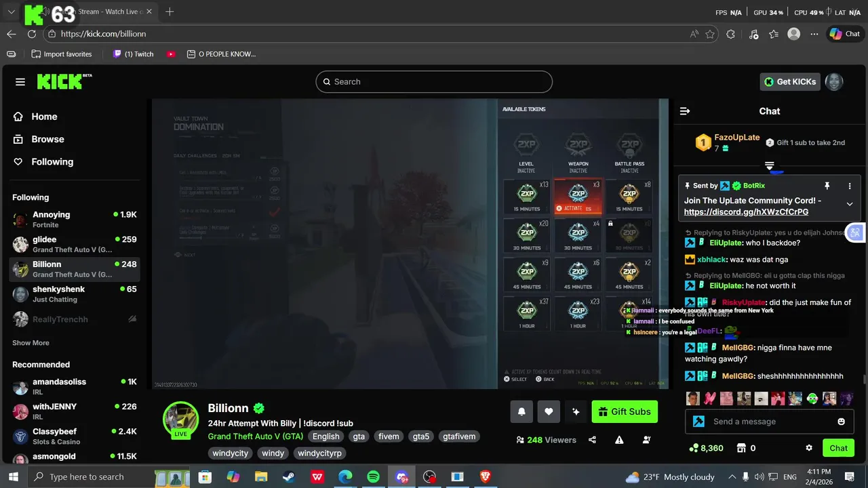The width and height of the screenshot is (868, 488).
Task: Click the English tag
Action: (326, 436)
